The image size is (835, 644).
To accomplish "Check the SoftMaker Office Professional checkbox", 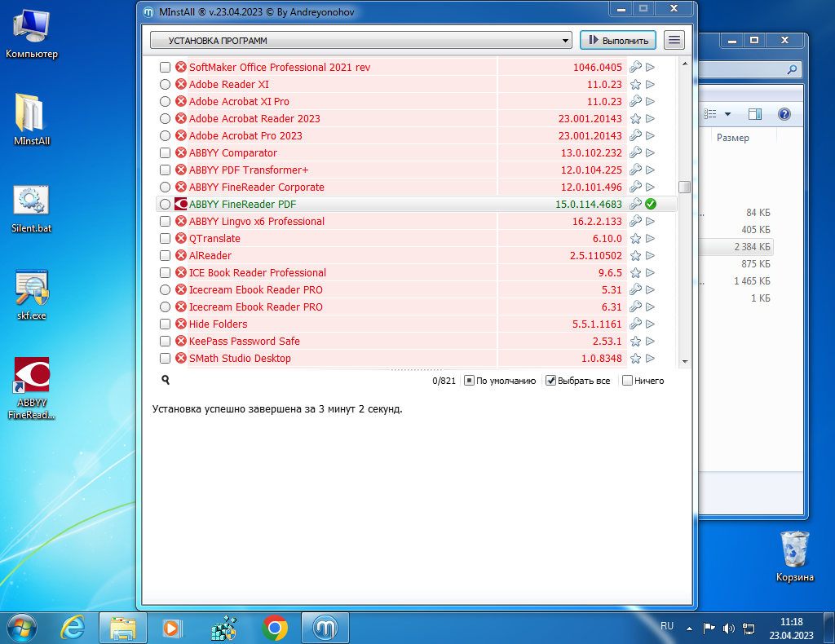I will point(165,67).
